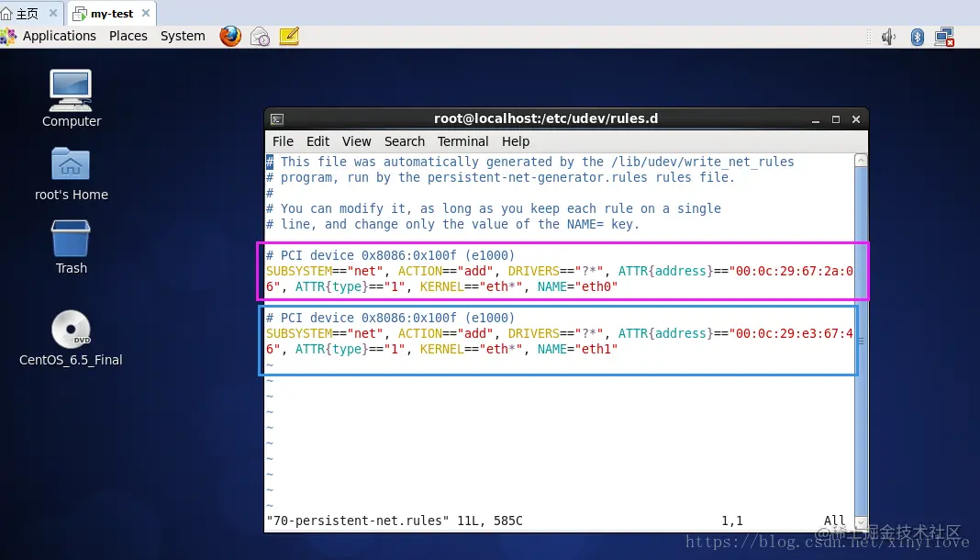Viewport: 980px width, 560px height.
Task: Switch to the my-test tab
Action: click(112, 13)
